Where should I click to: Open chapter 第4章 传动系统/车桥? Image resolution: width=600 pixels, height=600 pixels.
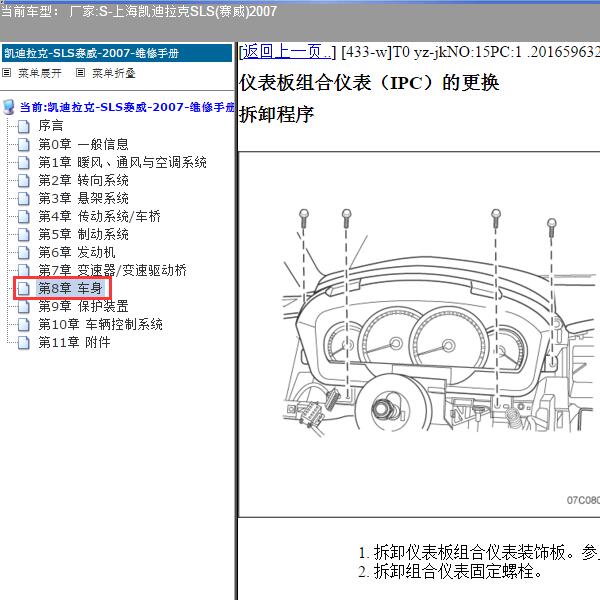99,216
